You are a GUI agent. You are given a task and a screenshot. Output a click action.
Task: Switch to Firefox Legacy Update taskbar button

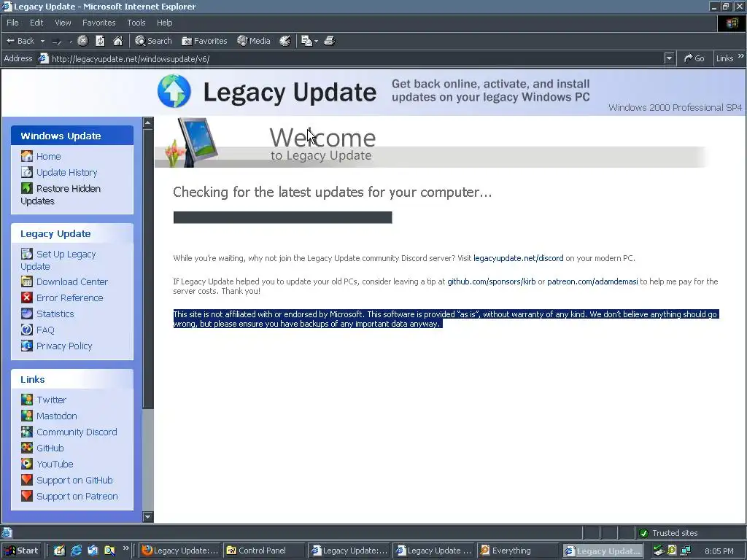pyautogui.click(x=181, y=551)
